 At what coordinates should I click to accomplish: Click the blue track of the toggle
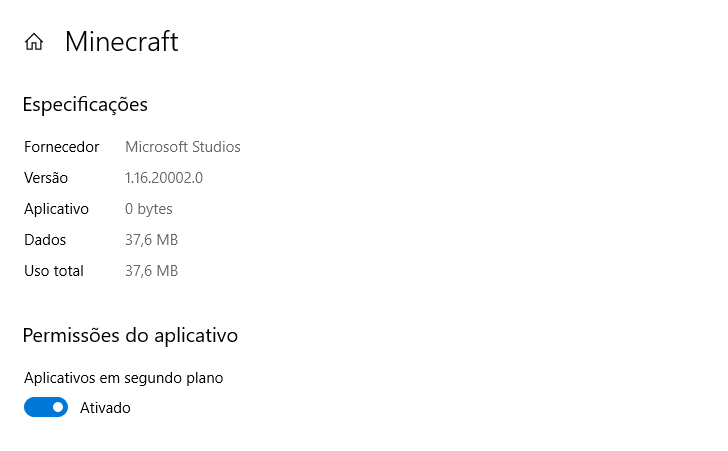36,407
